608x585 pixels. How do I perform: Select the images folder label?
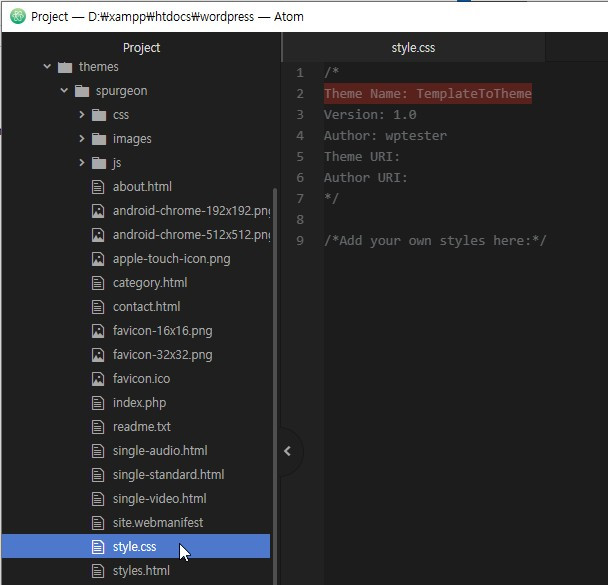click(x=132, y=139)
